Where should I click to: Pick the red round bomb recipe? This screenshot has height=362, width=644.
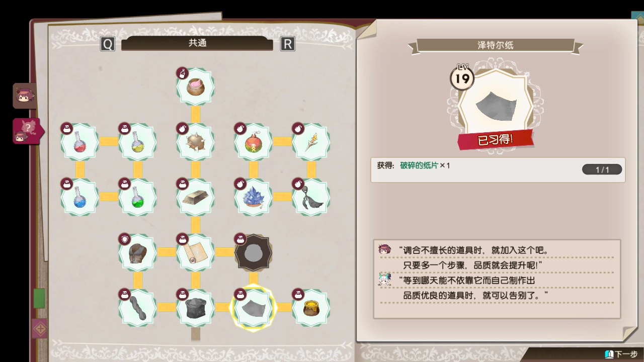(253, 142)
